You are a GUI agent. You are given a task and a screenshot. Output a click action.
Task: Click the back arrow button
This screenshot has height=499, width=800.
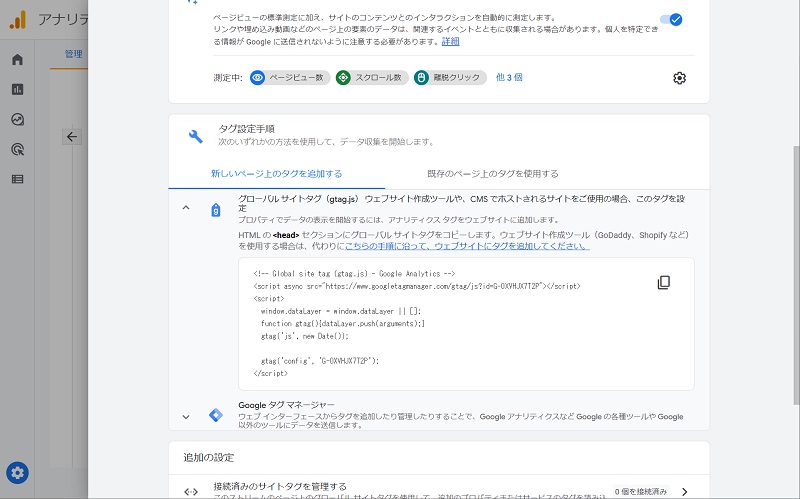[x=72, y=137]
